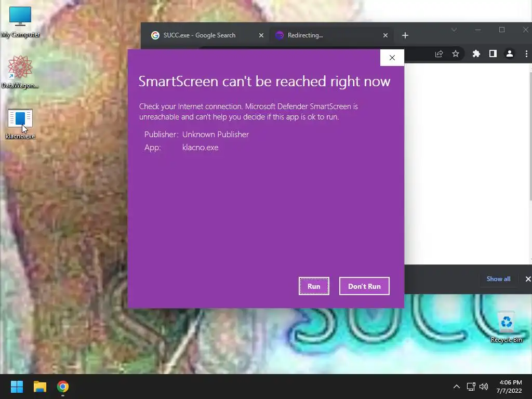Select Recycle Bin desktop icon
This screenshot has height=399, width=532.
[506, 327]
